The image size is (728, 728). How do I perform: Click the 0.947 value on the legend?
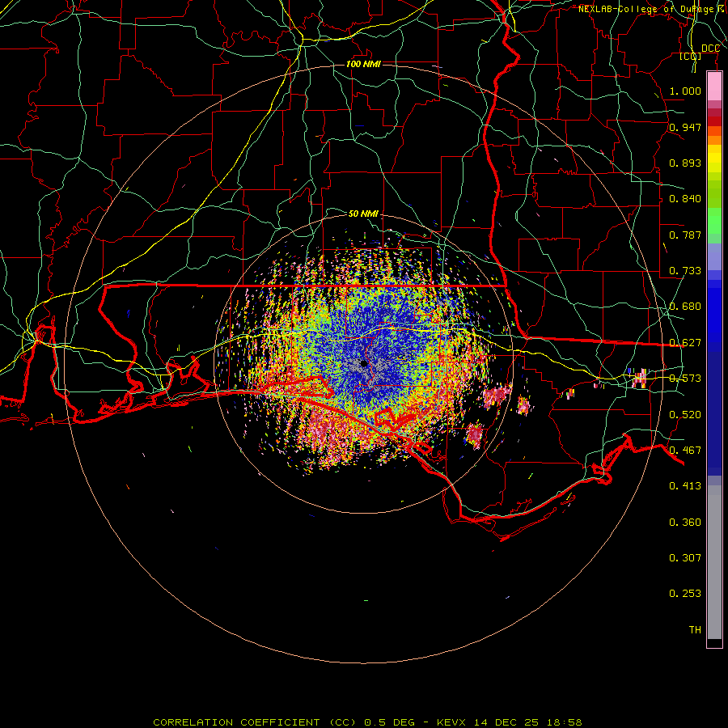685,127
